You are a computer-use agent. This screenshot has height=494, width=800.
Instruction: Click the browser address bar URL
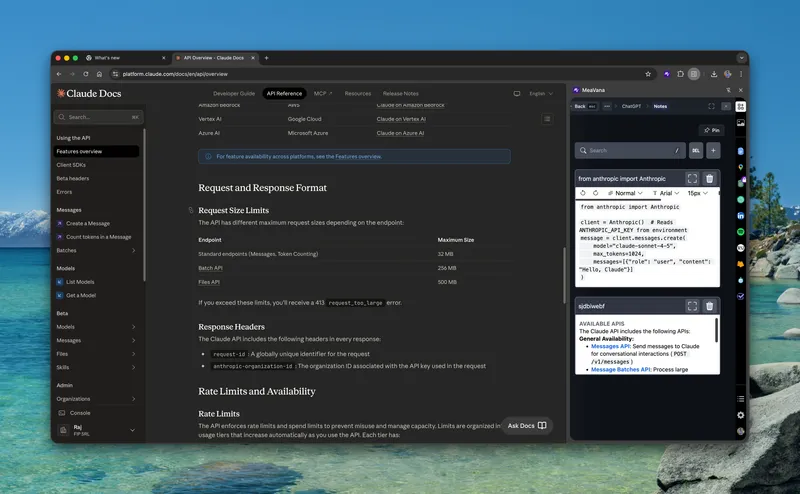click(175, 74)
